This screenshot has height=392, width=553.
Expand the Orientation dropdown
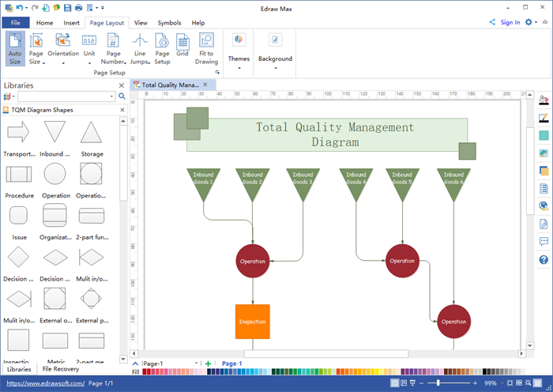63,50
